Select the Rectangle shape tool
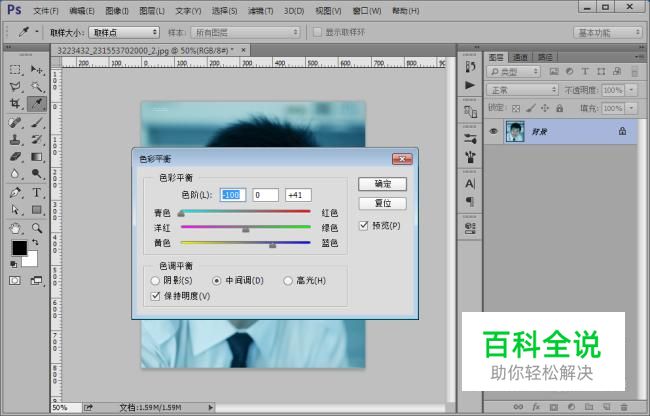Screen dimensions: 650x416 [x=37, y=210]
